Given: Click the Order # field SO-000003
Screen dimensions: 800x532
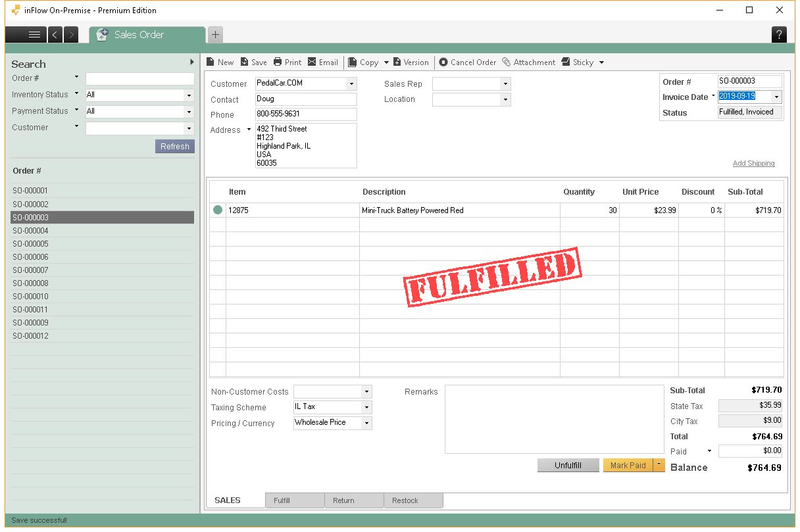Looking at the screenshot, I should [749, 81].
